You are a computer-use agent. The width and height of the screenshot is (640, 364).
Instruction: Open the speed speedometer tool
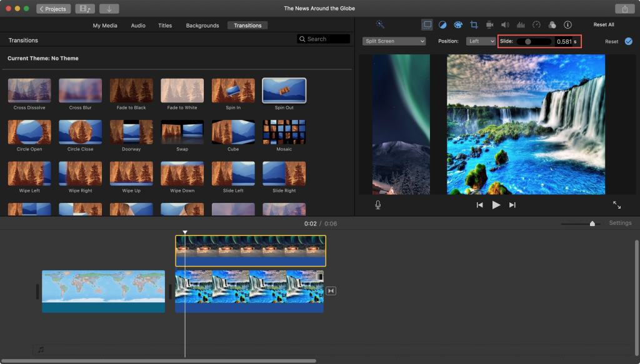pyautogui.click(x=536, y=25)
